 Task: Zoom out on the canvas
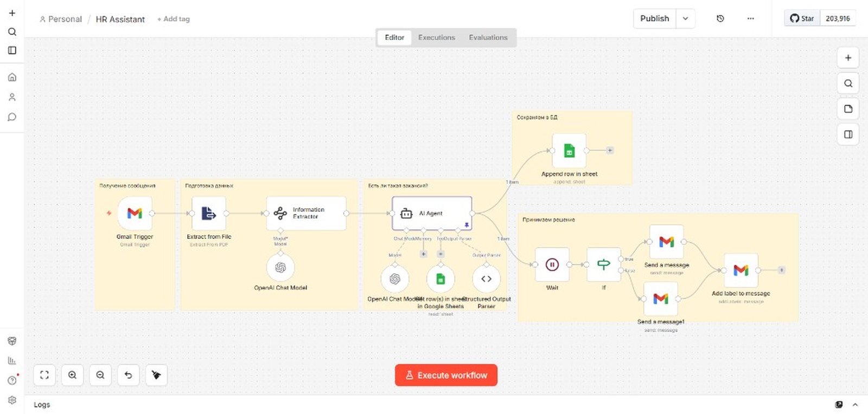point(100,375)
